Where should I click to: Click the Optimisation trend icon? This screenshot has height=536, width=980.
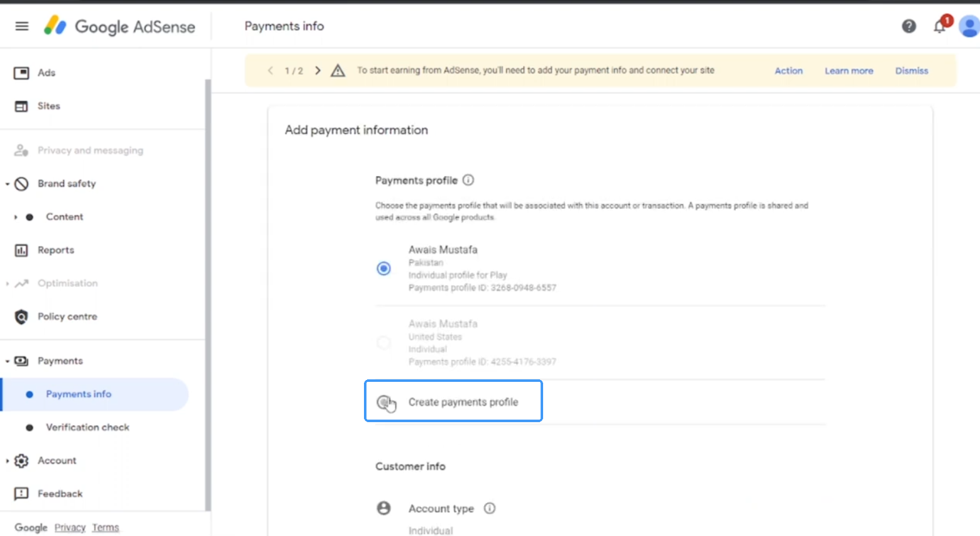(22, 283)
